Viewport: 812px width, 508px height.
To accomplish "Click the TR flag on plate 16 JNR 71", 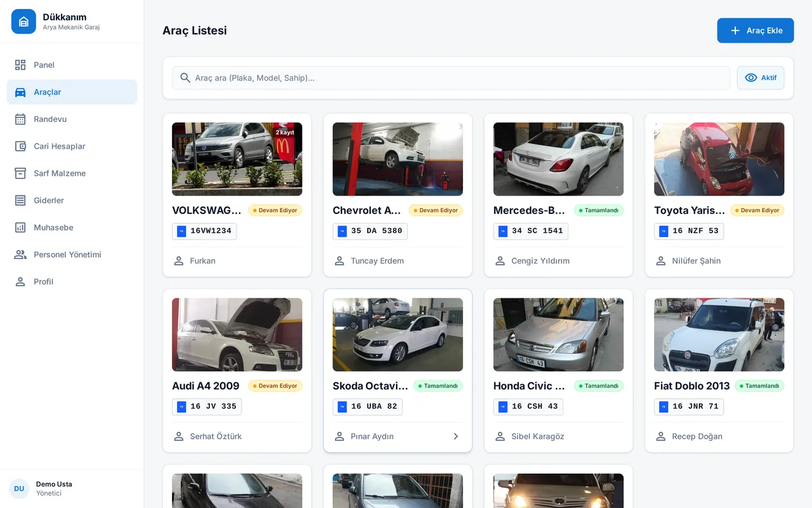I will [664, 406].
